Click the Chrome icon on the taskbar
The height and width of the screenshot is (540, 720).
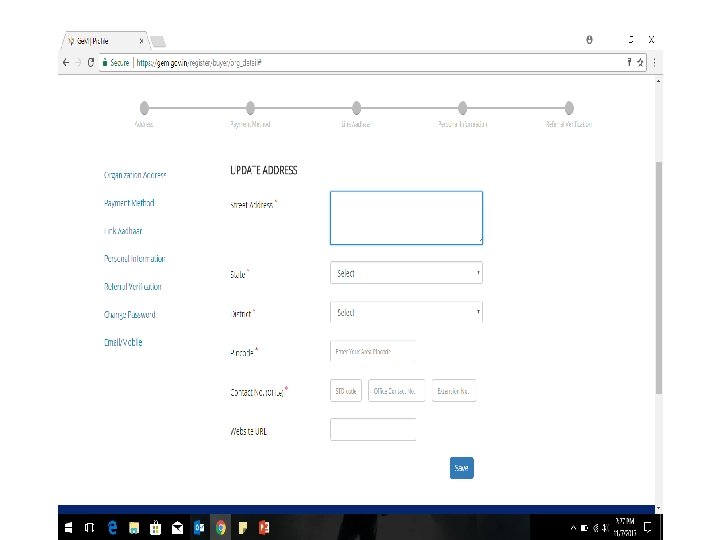coord(221,528)
